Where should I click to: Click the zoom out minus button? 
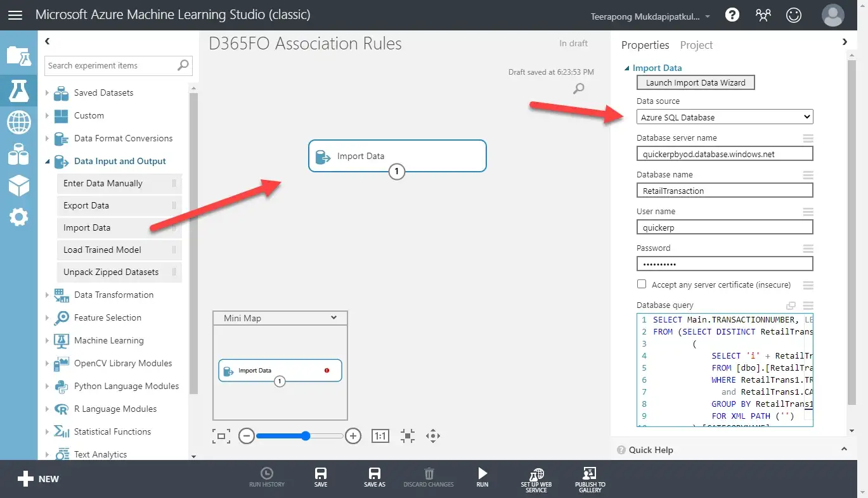click(247, 436)
